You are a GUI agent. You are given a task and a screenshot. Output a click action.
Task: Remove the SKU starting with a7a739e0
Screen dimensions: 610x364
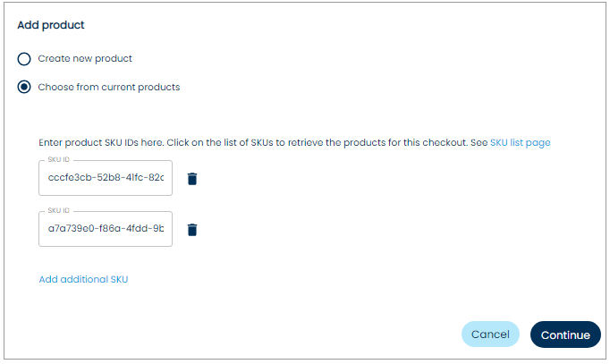(192, 230)
